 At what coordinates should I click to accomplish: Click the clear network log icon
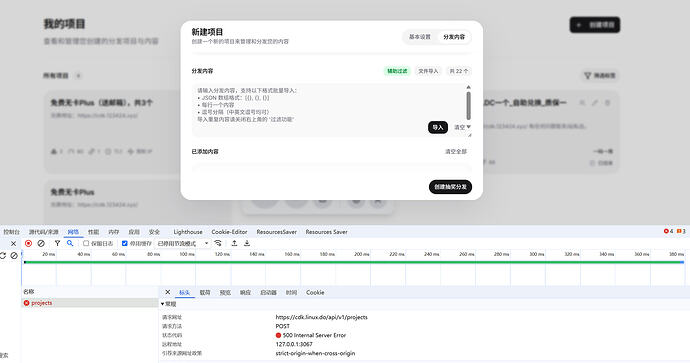pos(41,243)
